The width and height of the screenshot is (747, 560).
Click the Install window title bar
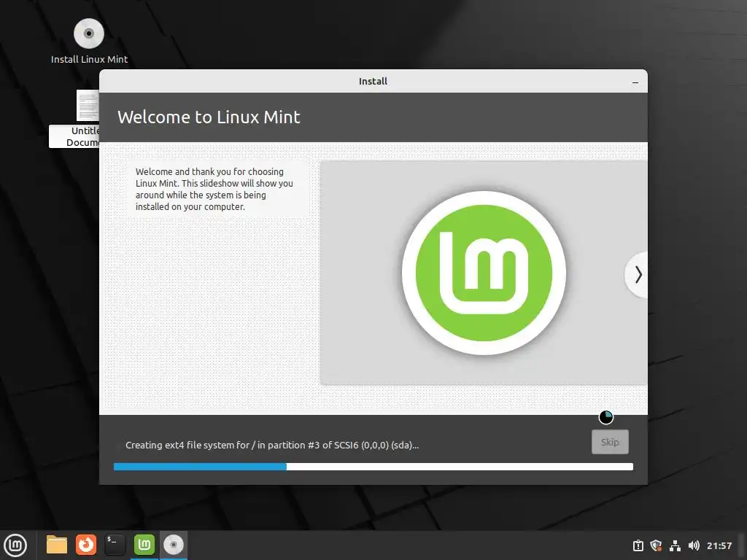373,82
